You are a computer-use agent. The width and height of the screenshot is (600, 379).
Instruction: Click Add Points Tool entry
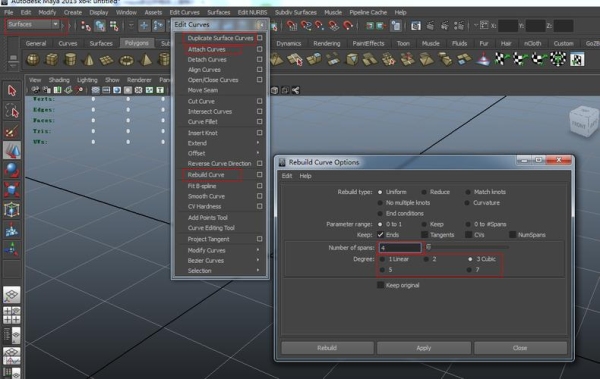point(207,217)
